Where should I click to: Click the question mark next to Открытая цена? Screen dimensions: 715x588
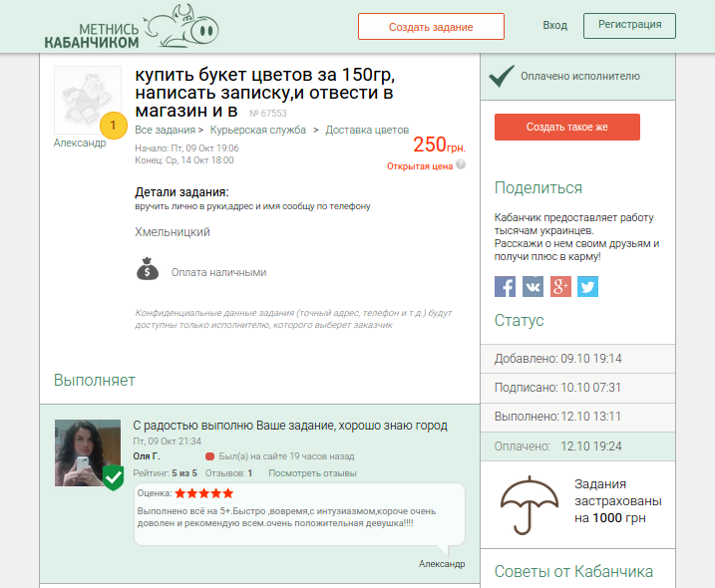pos(461,164)
